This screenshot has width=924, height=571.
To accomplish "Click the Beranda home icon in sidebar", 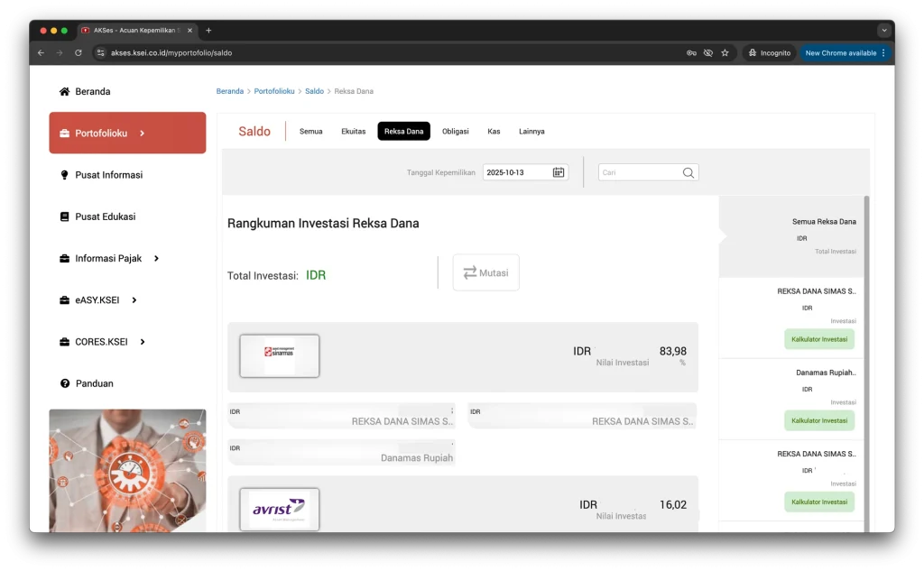I will pyautogui.click(x=64, y=92).
